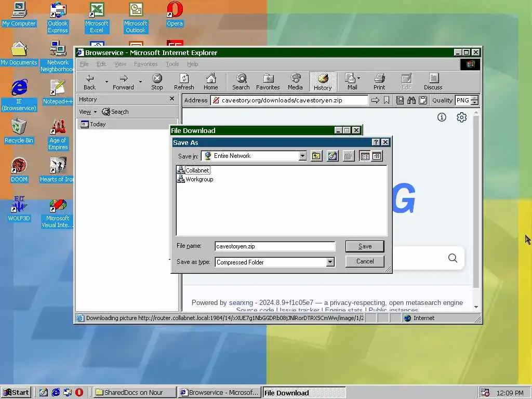
Task: Cancel the Save As dialog
Action: [x=365, y=261]
